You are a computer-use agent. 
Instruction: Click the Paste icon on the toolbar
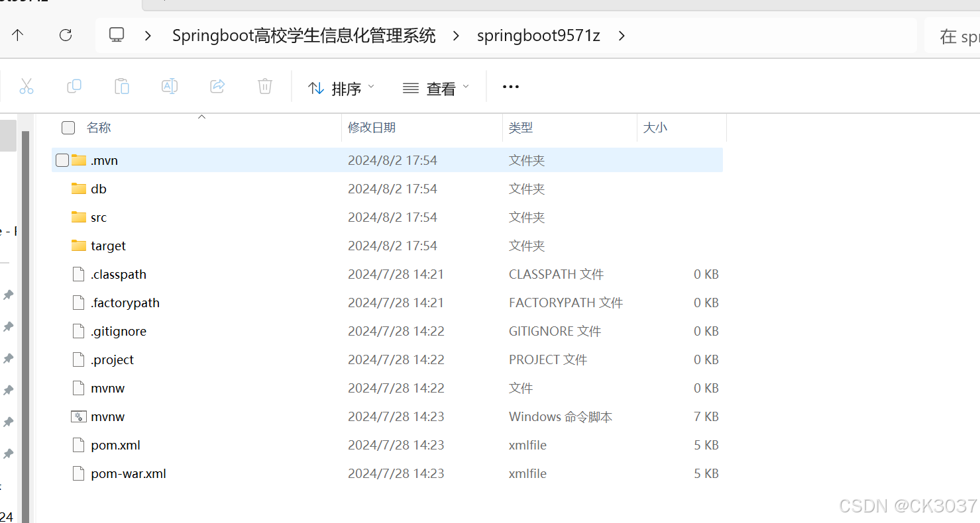[x=122, y=86]
